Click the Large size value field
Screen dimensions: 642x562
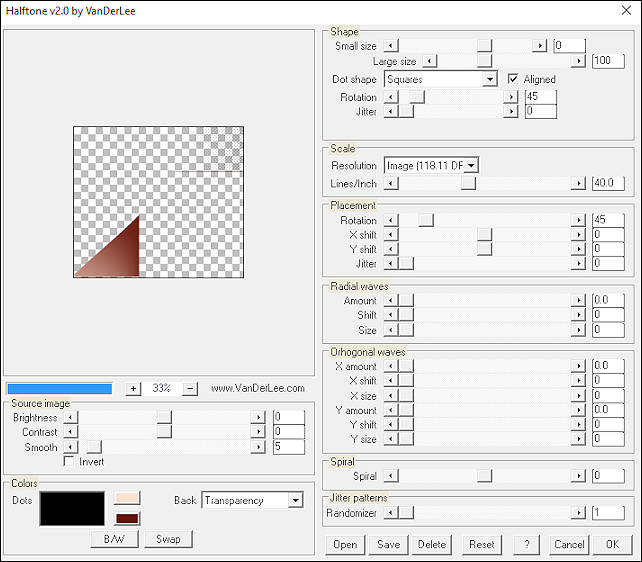608,61
